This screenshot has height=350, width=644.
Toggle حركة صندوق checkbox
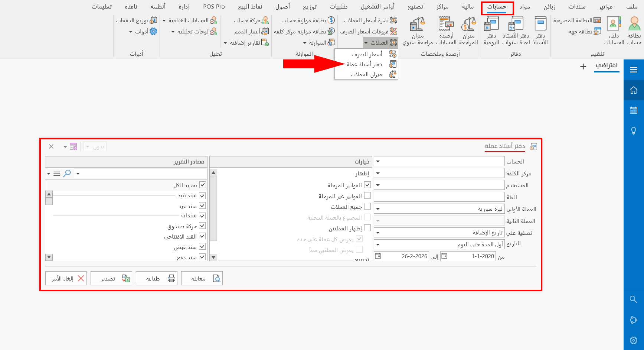click(202, 226)
